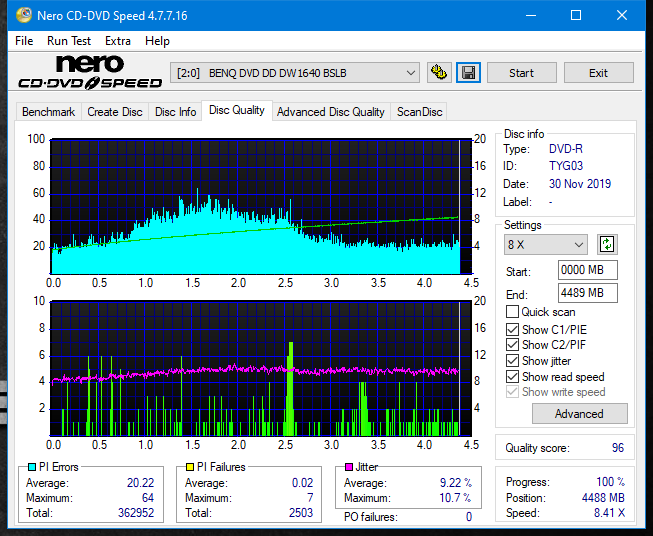Minimize the Nero CD-DVD Speed window

pos(531,15)
